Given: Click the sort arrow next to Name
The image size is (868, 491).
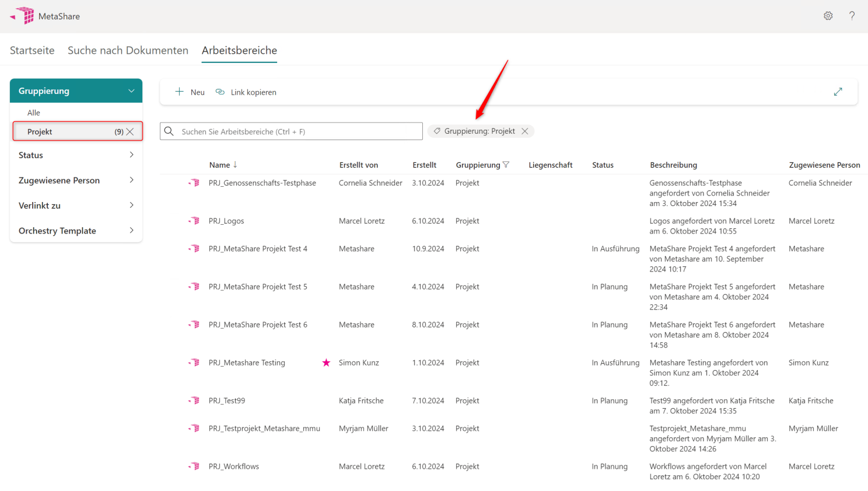Looking at the screenshot, I should (235, 165).
